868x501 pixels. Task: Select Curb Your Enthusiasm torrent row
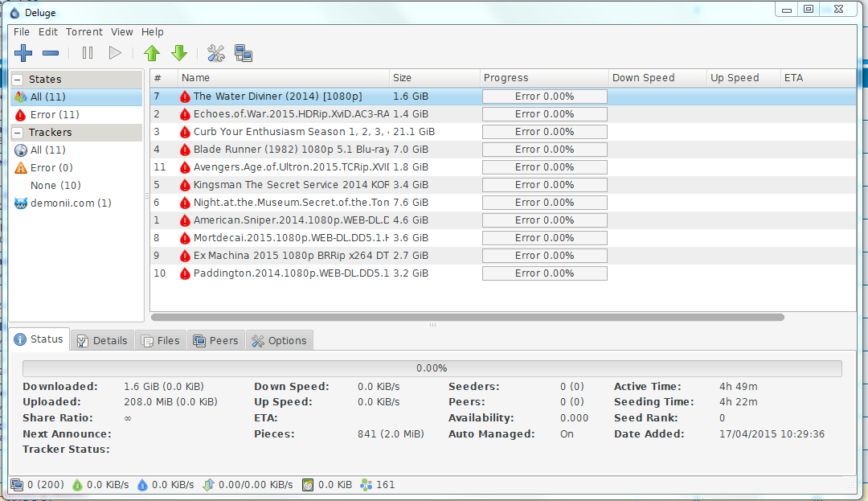pyautogui.click(x=502, y=133)
